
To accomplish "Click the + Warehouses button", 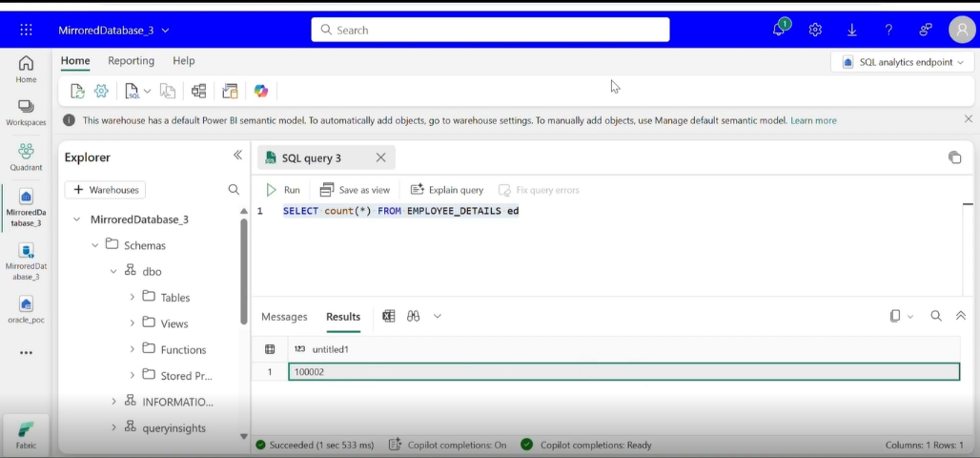I will tap(105, 190).
